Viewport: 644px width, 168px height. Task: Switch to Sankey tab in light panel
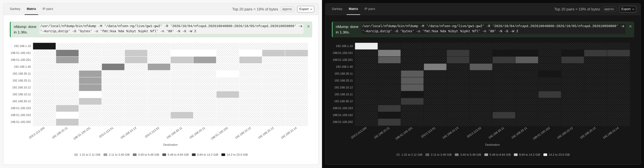[15, 9]
